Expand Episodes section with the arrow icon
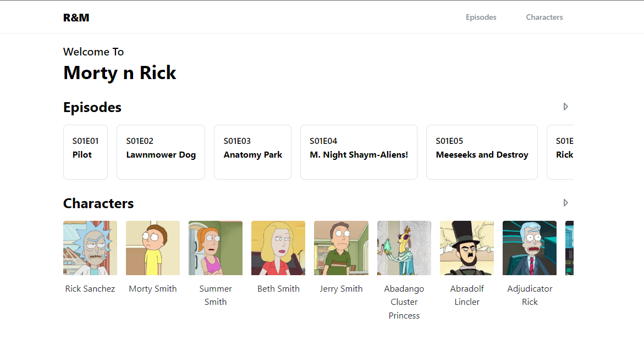 pyautogui.click(x=565, y=107)
